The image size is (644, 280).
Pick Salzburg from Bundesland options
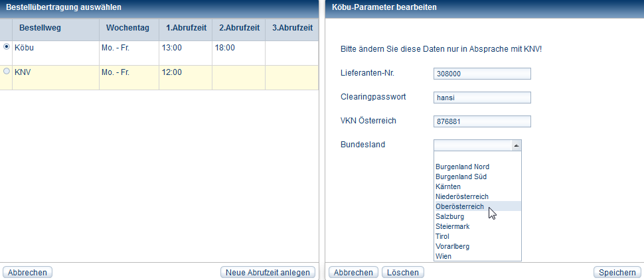point(449,216)
